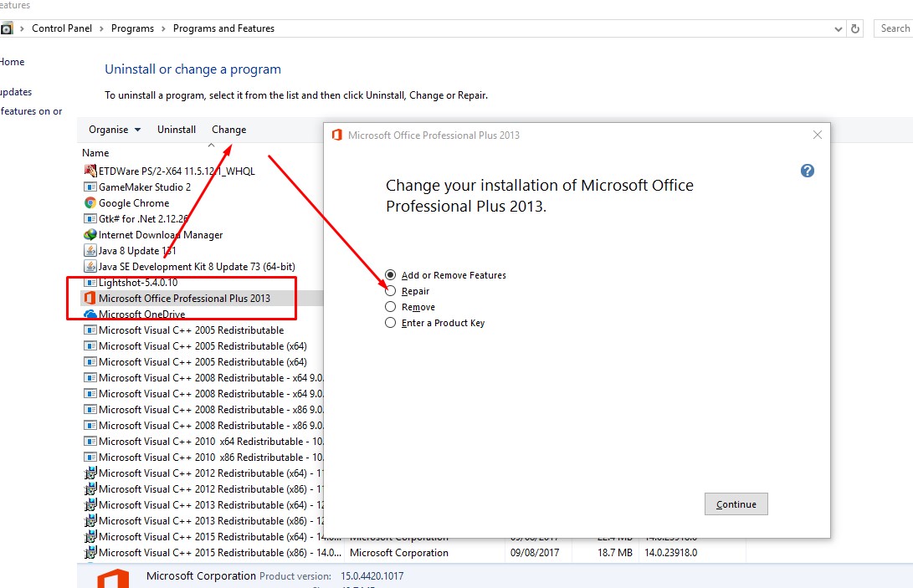
Task: Select the Remove radio button
Action: 390,307
